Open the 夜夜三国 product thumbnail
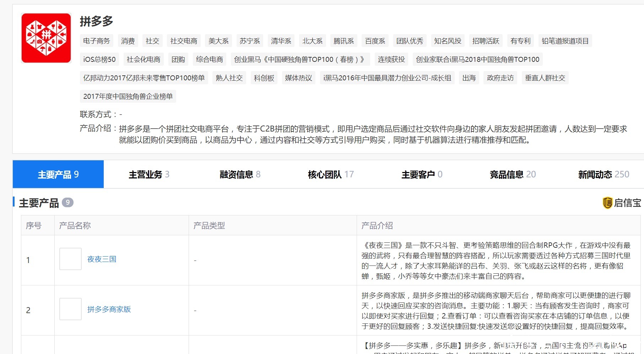 click(x=70, y=259)
